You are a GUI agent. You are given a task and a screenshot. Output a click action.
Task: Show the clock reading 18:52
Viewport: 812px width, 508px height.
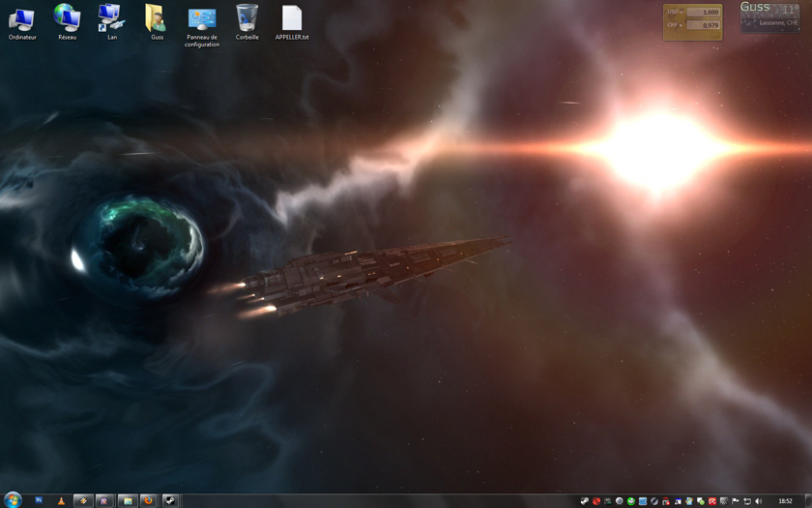pyautogui.click(x=785, y=501)
